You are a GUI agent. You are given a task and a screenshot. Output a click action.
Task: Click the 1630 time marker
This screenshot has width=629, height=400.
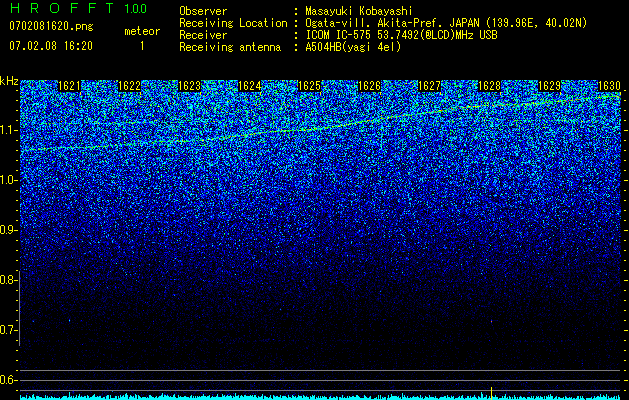click(609, 86)
